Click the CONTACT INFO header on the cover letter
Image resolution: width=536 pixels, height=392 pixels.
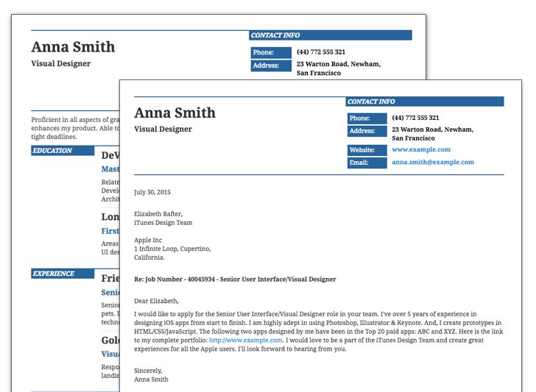425,101
